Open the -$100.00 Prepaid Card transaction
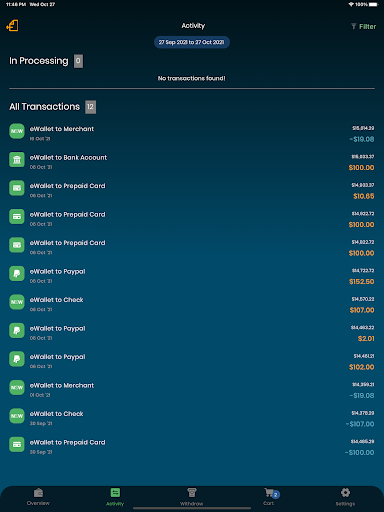Viewport: 384px width, 512px height. [192, 447]
